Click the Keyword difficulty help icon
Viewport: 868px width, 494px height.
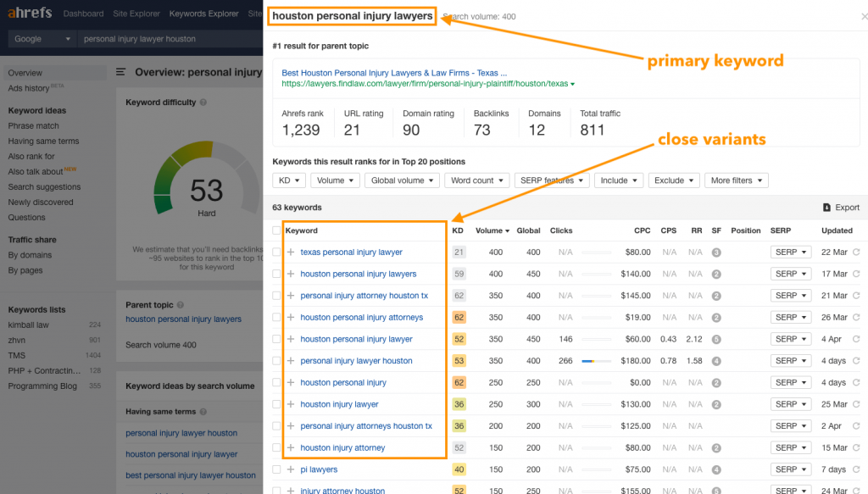coord(203,103)
